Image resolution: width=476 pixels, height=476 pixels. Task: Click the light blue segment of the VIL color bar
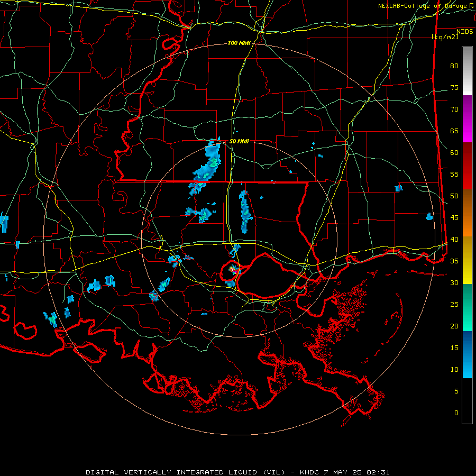pyautogui.click(x=467, y=354)
